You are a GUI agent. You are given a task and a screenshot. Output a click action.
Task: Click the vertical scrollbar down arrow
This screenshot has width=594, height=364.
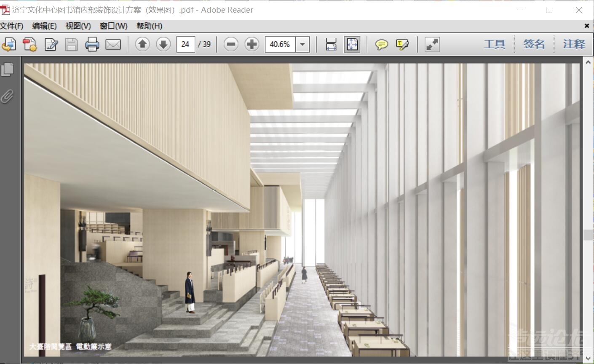pos(588,359)
